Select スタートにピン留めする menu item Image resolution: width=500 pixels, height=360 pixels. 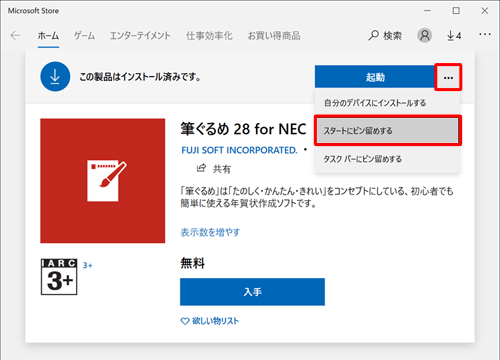(387, 131)
